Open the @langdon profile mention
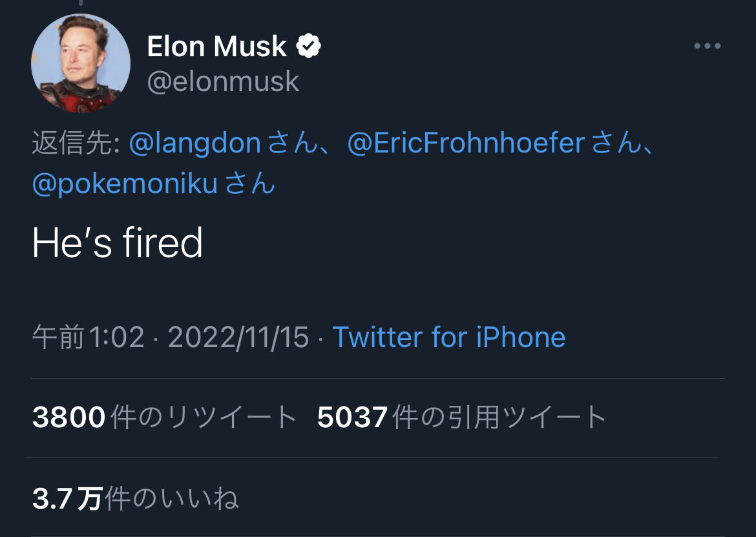 click(x=194, y=143)
